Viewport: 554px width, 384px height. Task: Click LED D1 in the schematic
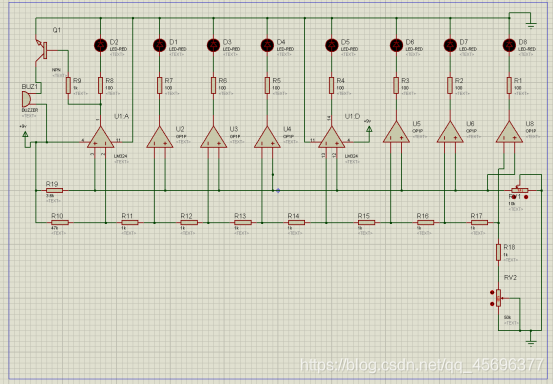click(x=160, y=45)
